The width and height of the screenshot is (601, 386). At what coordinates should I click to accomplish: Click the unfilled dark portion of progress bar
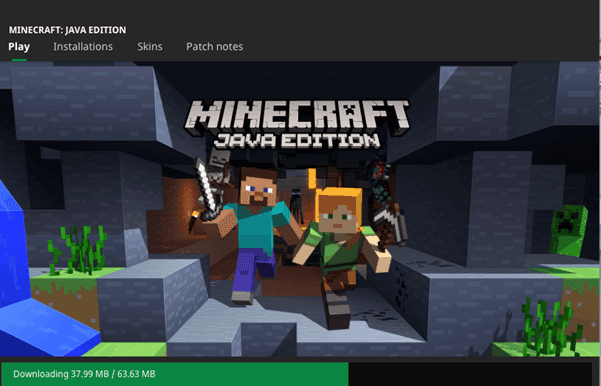pos(470,374)
